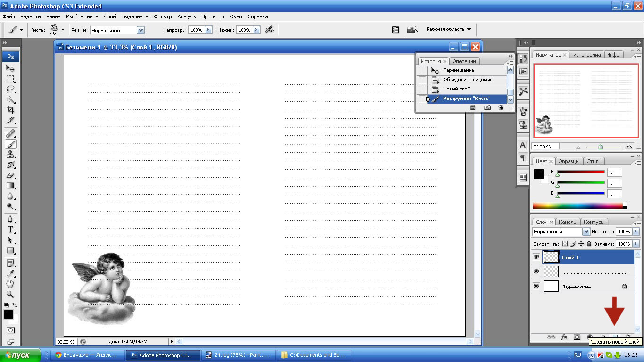Open the Слой menu
Image resolution: width=644 pixels, height=362 pixels.
[110, 16]
